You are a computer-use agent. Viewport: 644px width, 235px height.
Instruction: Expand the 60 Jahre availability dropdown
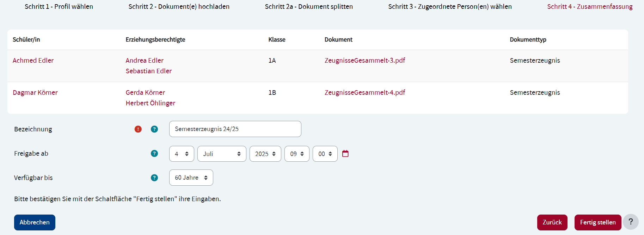point(191,178)
